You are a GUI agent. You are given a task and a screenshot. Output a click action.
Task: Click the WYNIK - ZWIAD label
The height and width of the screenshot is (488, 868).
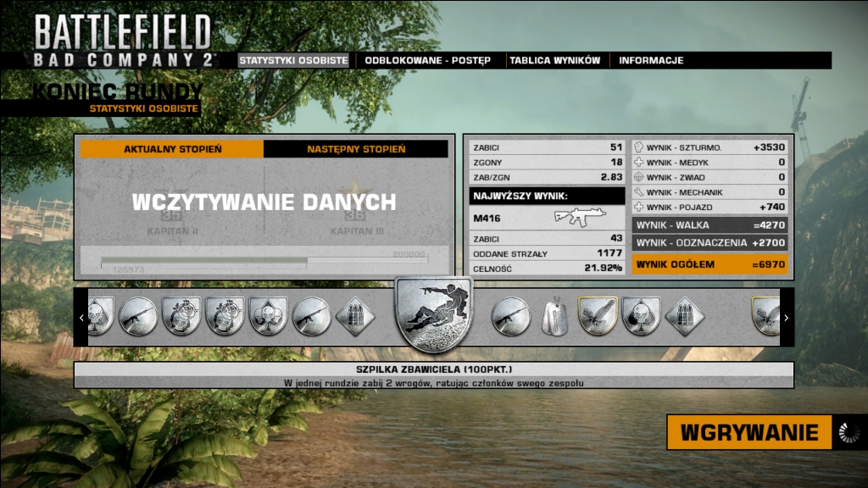click(676, 178)
